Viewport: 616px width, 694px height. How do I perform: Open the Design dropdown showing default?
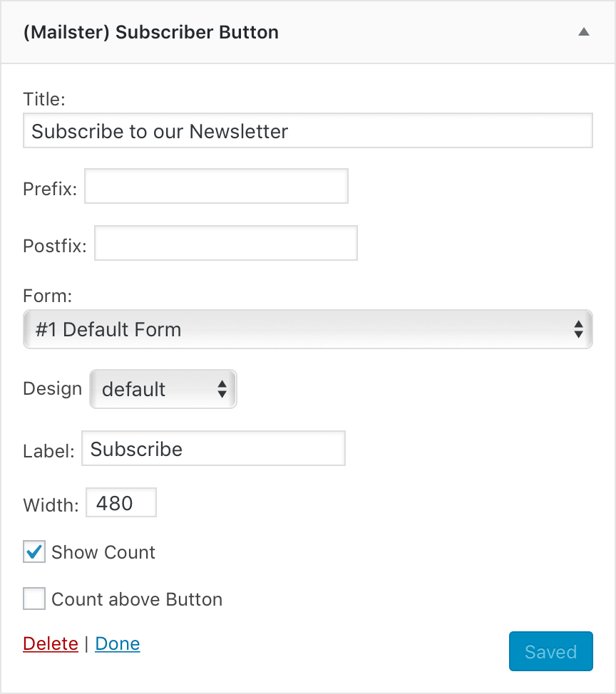(x=163, y=389)
